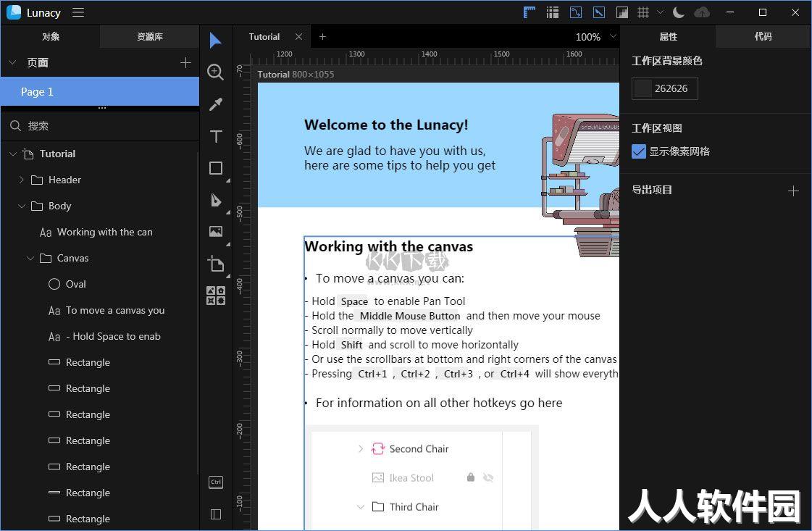Image resolution: width=812 pixels, height=531 pixels.
Task: Show the Ctrl hotkeys helper
Action: (x=216, y=482)
